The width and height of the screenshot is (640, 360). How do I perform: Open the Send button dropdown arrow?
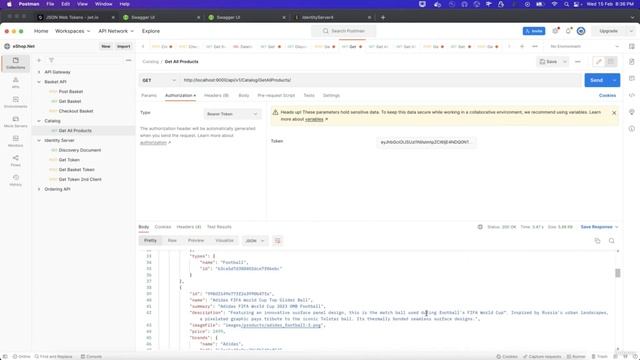[614, 80]
